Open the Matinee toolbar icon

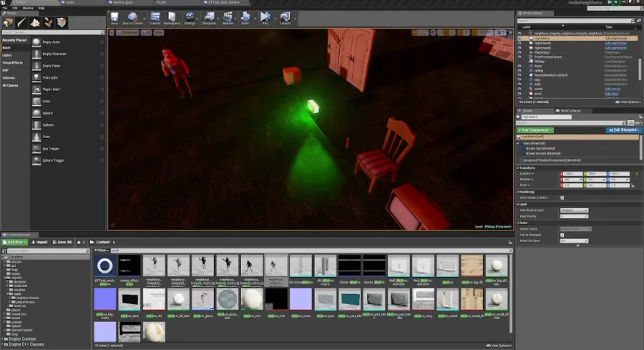[228, 18]
